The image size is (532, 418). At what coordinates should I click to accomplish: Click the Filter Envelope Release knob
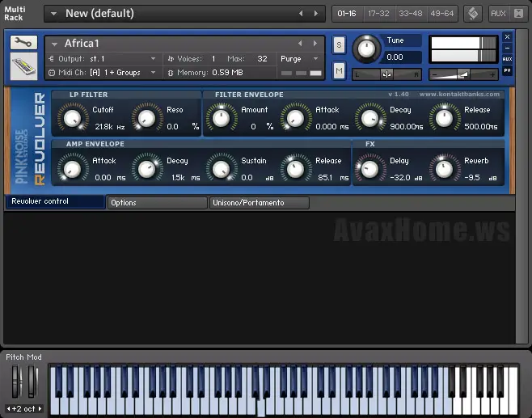tap(444, 118)
